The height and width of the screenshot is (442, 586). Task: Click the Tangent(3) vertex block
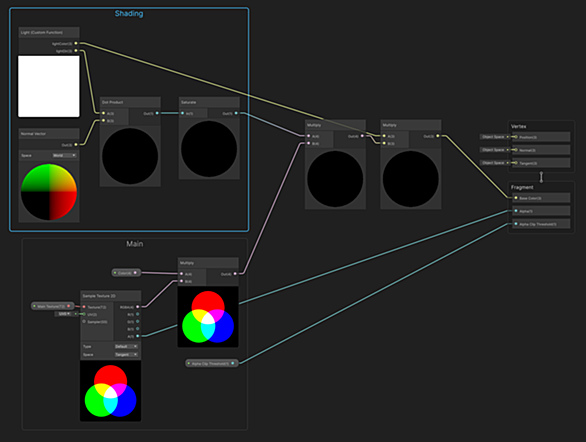(x=541, y=163)
